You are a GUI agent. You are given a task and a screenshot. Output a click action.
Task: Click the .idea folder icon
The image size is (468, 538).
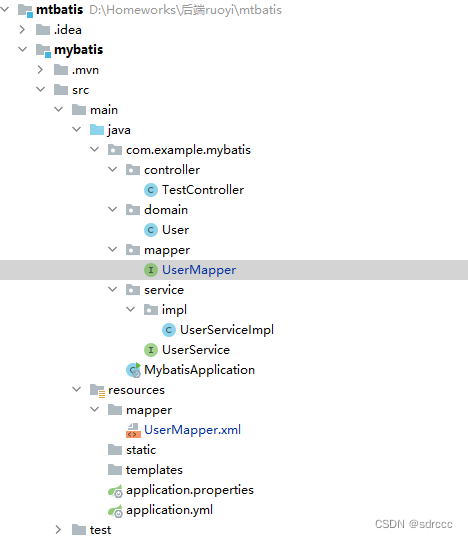[43, 30]
